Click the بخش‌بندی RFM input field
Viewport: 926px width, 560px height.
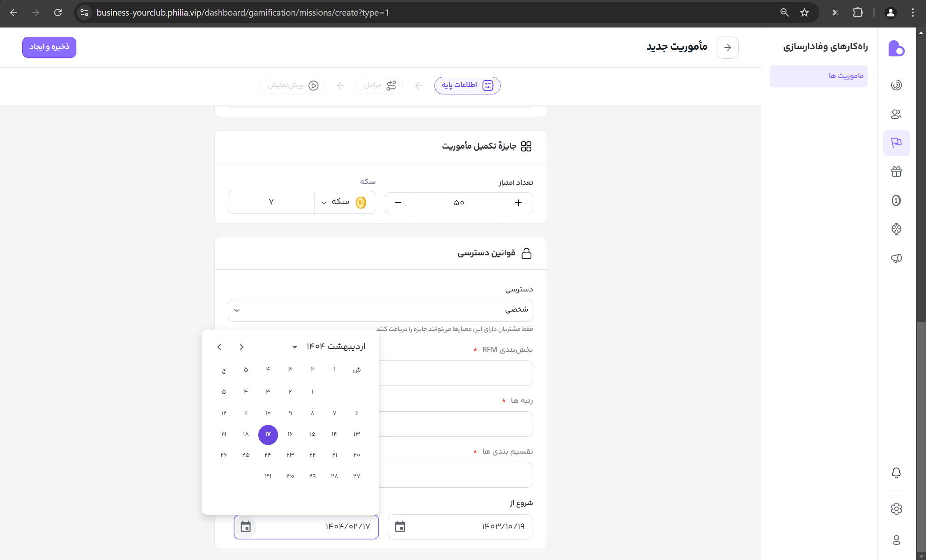click(456, 373)
